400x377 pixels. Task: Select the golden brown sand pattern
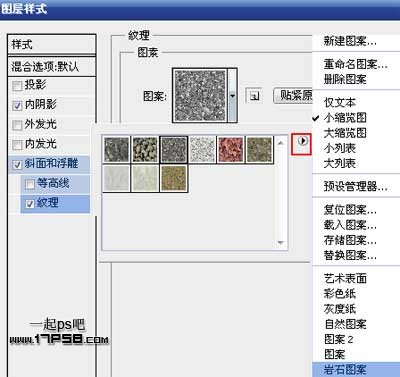pyautogui.click(x=174, y=178)
